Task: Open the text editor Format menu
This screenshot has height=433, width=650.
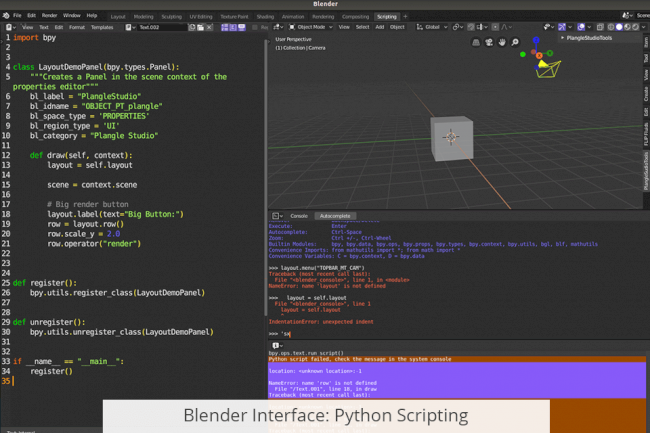Action: click(77, 27)
